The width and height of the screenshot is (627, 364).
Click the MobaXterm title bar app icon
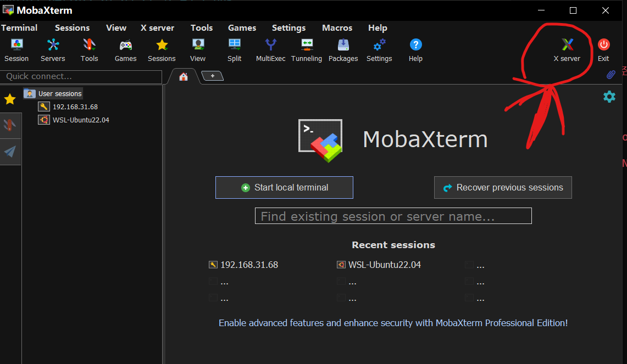click(8, 10)
